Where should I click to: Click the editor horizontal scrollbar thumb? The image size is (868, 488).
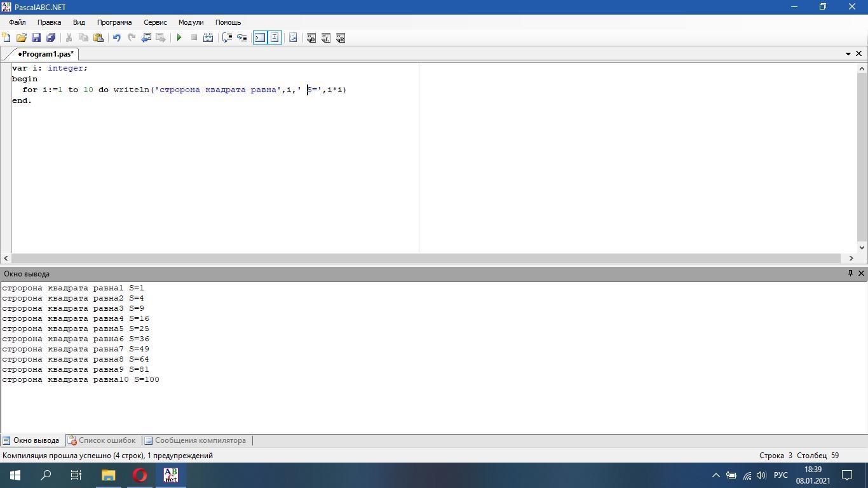point(426,258)
